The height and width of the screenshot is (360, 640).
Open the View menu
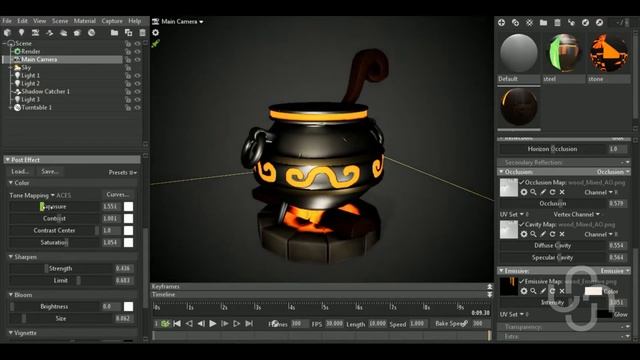(x=40, y=21)
